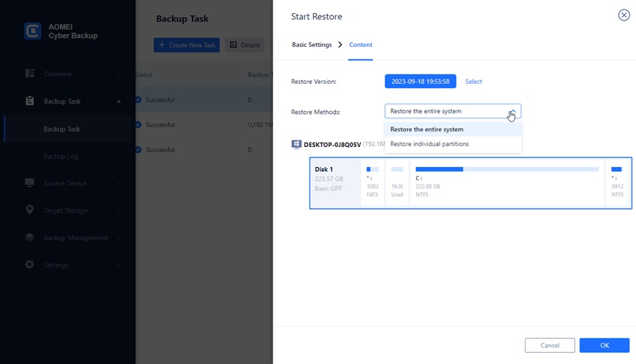Click the Select version link
Image resolution: width=636 pixels, height=364 pixels.
(x=474, y=82)
